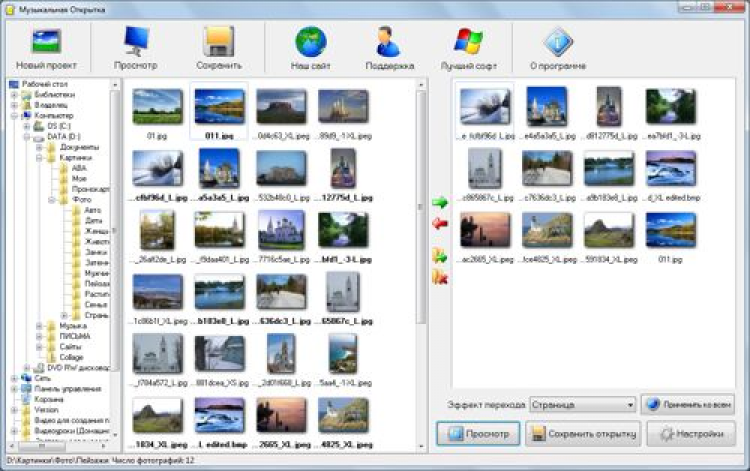Click the bottom Просмотр preview button
This screenshot has height=471, width=750.
pyautogui.click(x=478, y=434)
